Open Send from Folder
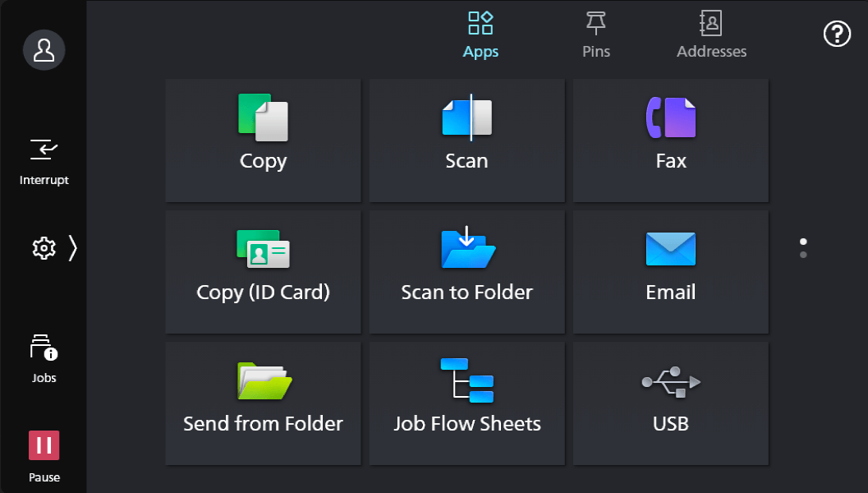Image resolution: width=868 pixels, height=493 pixels. pos(263,403)
